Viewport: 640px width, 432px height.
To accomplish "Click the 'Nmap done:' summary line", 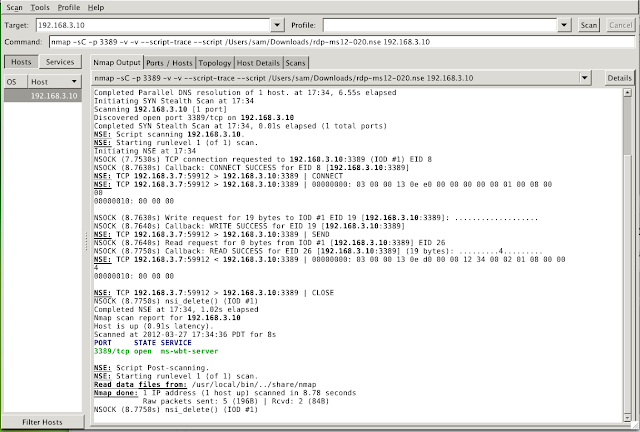I will 225,393.
